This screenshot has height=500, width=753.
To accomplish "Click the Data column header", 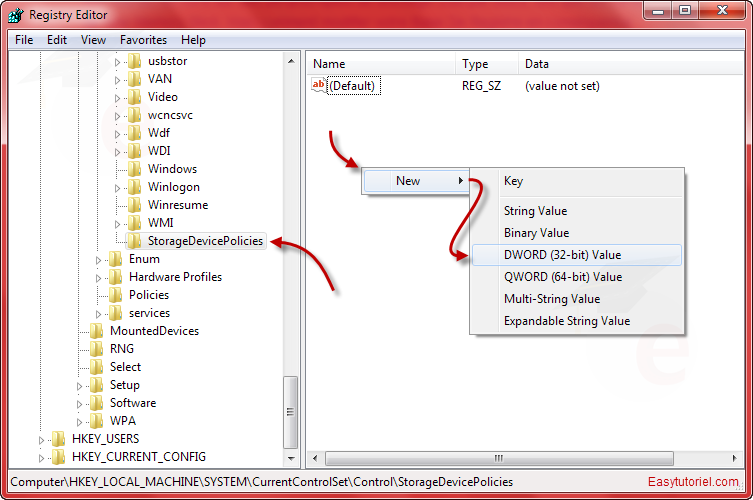I will [631, 64].
